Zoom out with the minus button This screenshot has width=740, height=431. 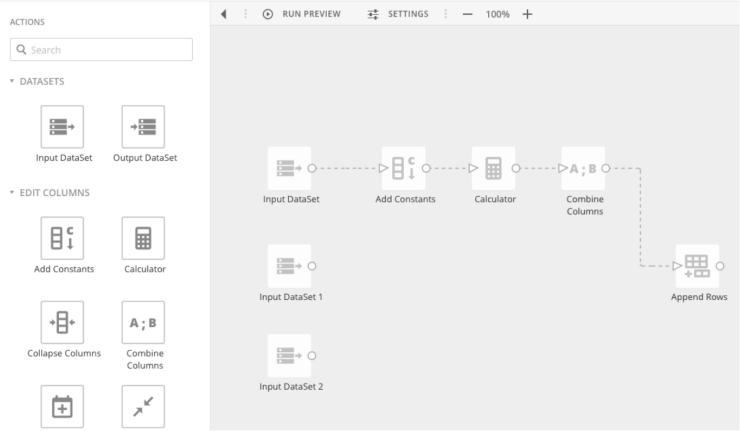pos(468,14)
